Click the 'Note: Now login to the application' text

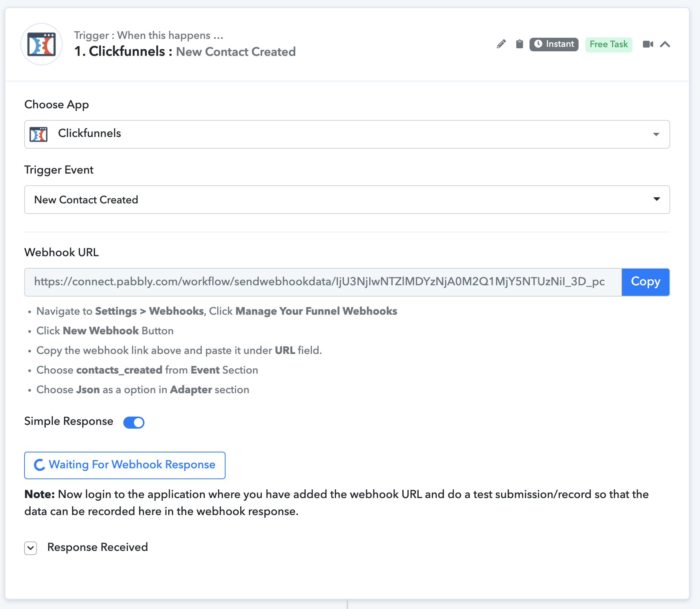click(336, 503)
